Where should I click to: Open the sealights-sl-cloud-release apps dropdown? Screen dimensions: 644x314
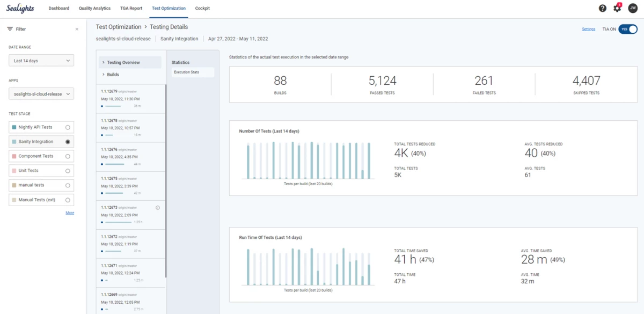click(x=41, y=94)
